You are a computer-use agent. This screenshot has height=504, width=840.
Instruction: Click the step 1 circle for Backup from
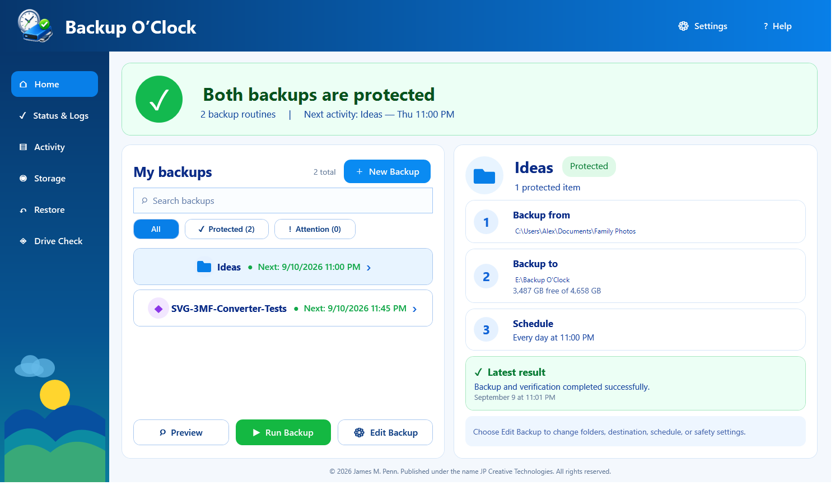[486, 222]
